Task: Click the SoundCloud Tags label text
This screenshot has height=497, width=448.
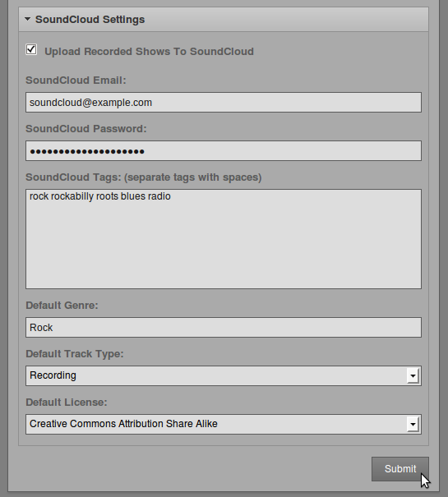Action: [x=143, y=177]
